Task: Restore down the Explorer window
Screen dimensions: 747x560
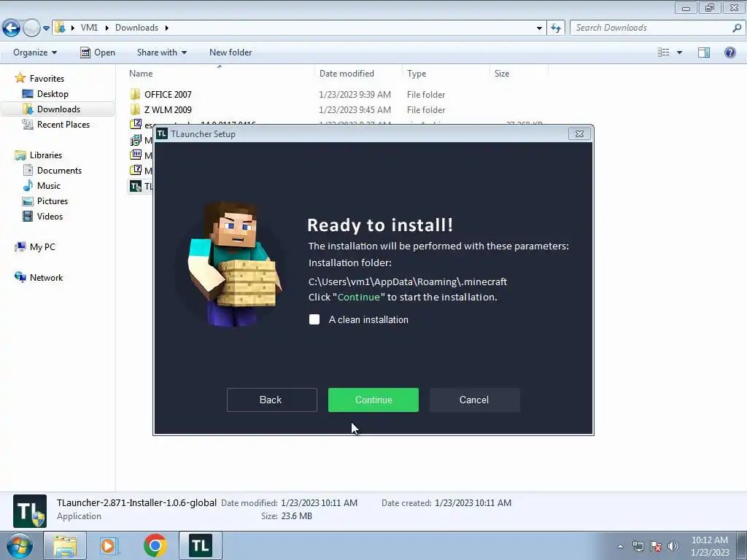Action: pyautogui.click(x=710, y=7)
